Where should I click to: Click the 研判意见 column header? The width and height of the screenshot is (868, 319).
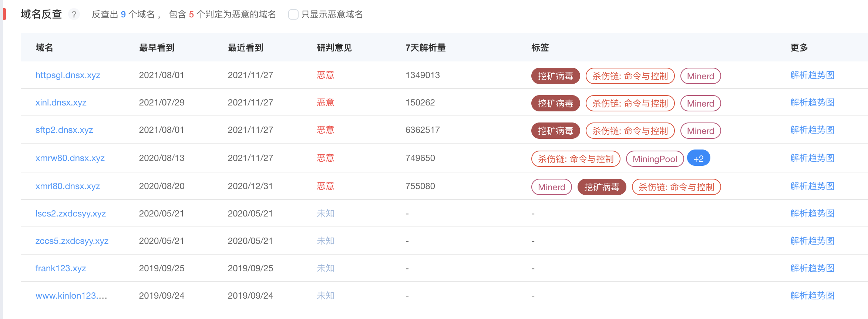tap(334, 48)
